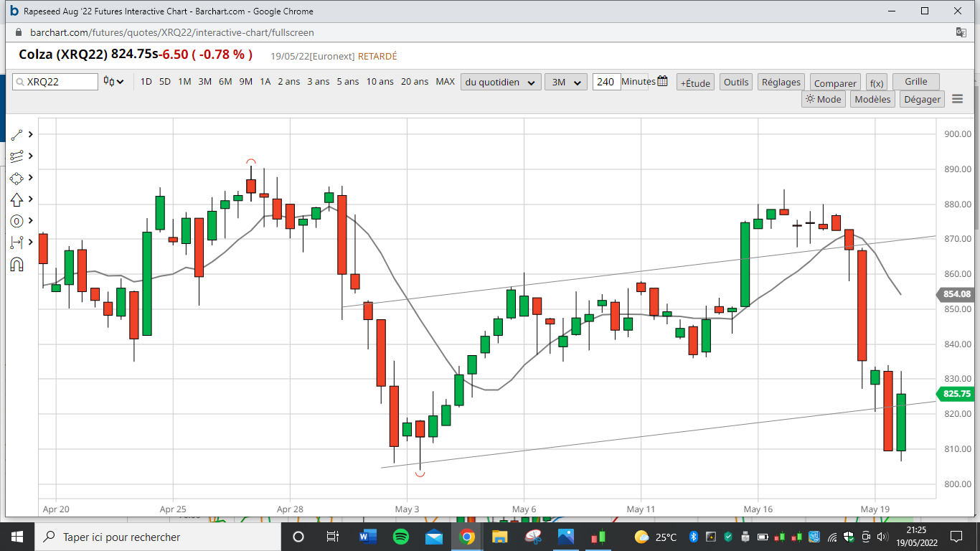Open the 'du quotidien' frequency dropdown
The width and height of the screenshot is (980, 551).
coord(501,82)
